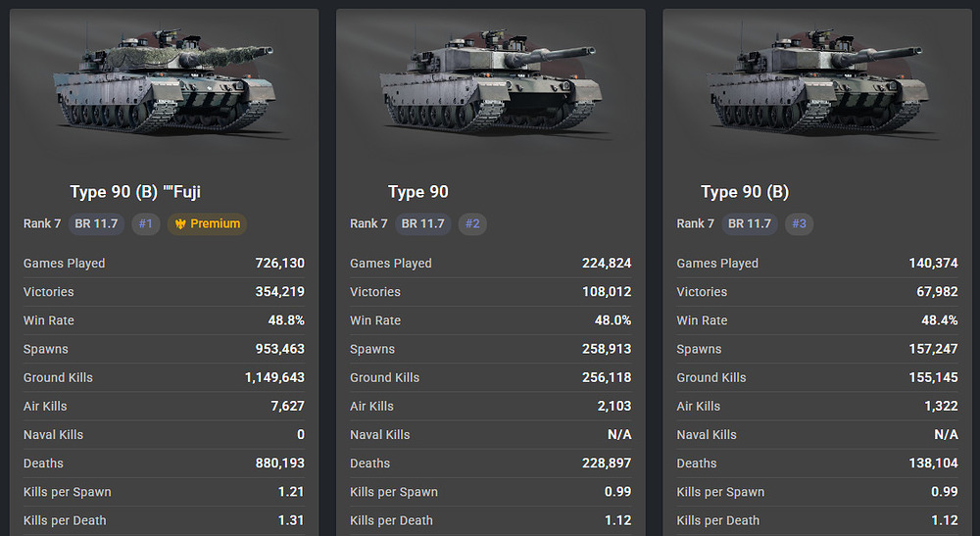This screenshot has width=980, height=536.
Task: Select the Type 90 (B) title in third card
Action: coord(745,192)
